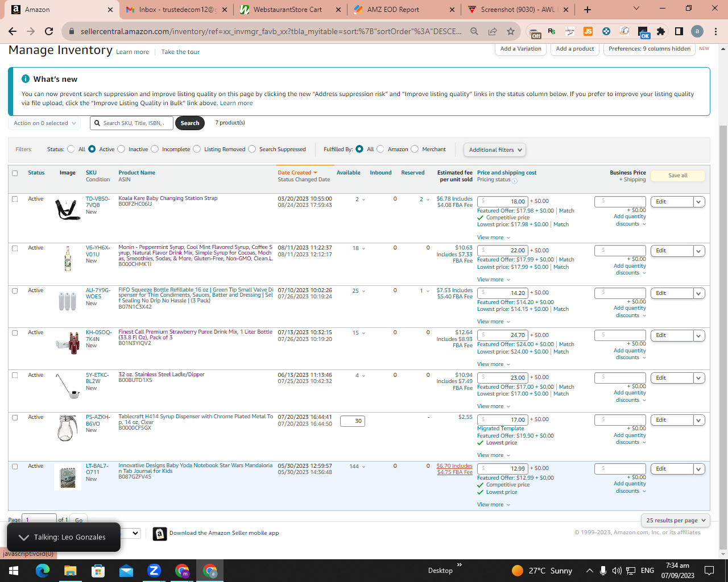Open the Chrome Extensions puzzle menu
Viewport: 728px width, 582px height.
(661, 31)
